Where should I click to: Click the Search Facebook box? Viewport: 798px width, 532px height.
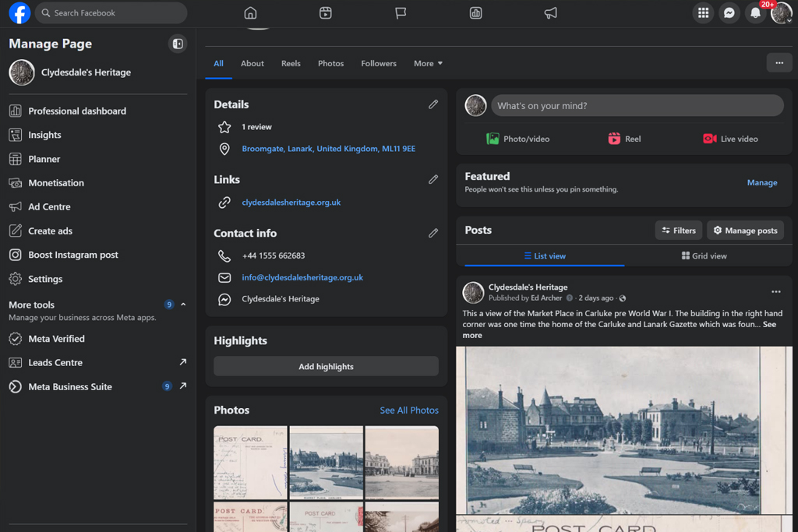(111, 12)
